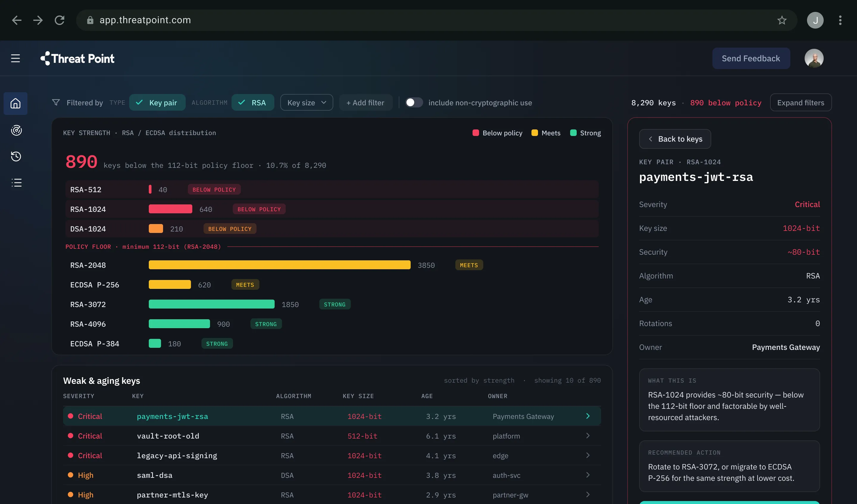Go forward in browser history

point(38,20)
